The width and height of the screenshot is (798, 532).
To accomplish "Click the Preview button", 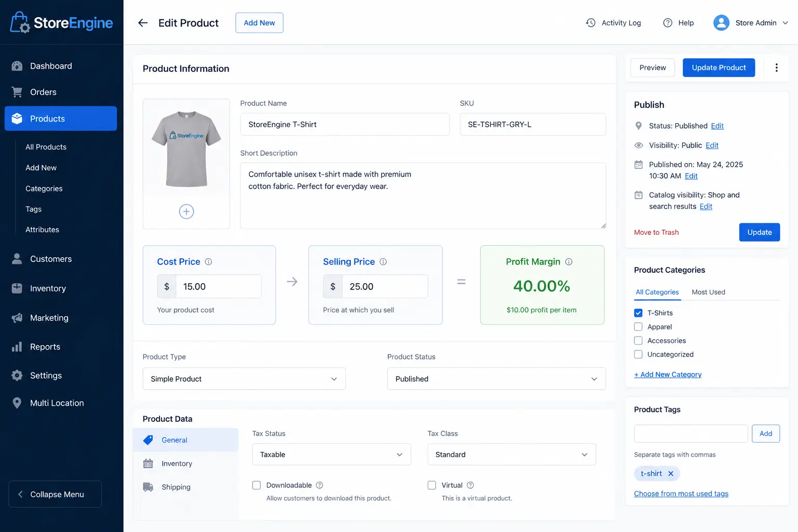I will (653, 68).
